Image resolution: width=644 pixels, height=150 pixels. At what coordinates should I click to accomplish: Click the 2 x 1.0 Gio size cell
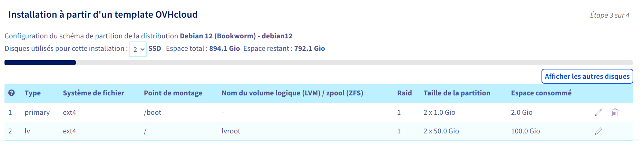439,112
